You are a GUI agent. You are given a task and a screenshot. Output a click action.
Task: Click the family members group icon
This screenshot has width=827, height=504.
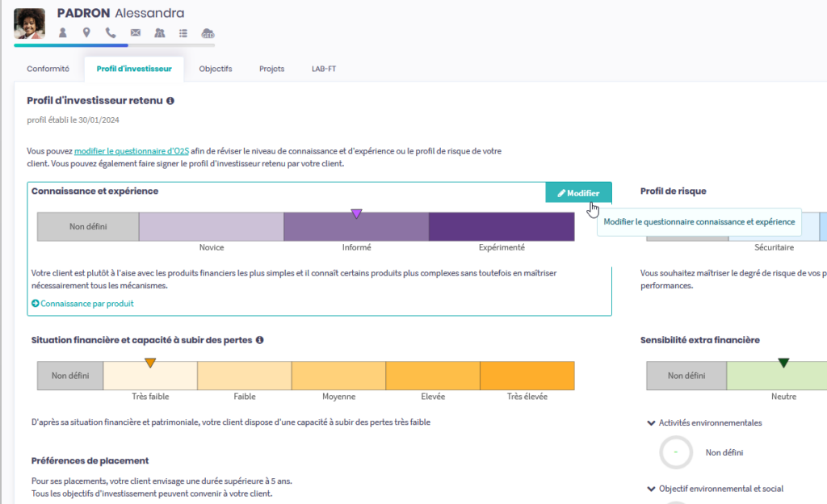point(159,33)
